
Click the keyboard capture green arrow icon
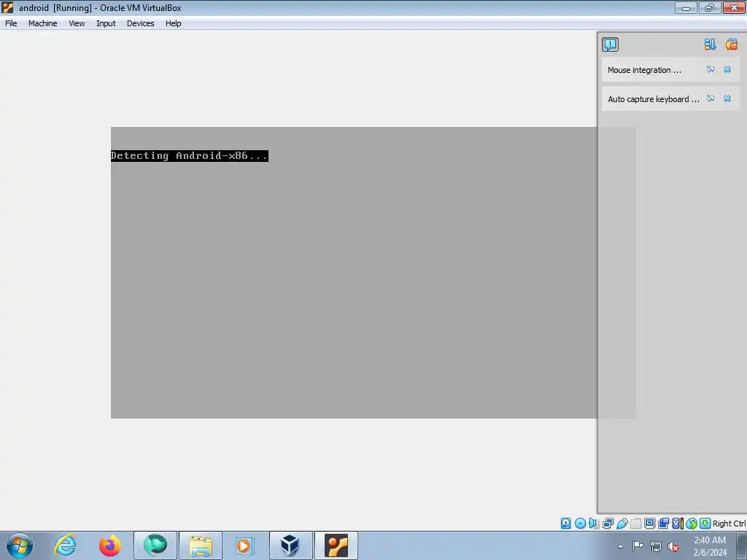click(x=705, y=524)
